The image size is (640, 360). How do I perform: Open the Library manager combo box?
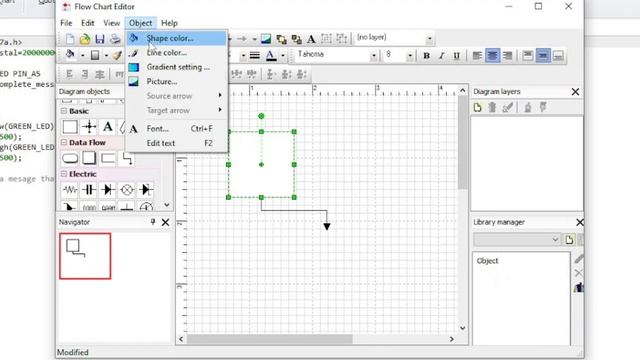(x=516, y=240)
